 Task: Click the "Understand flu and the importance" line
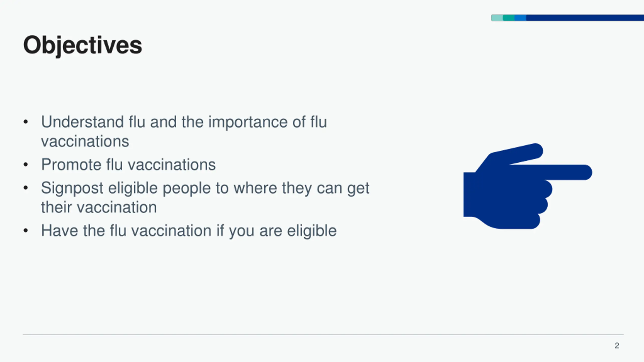(x=184, y=122)
